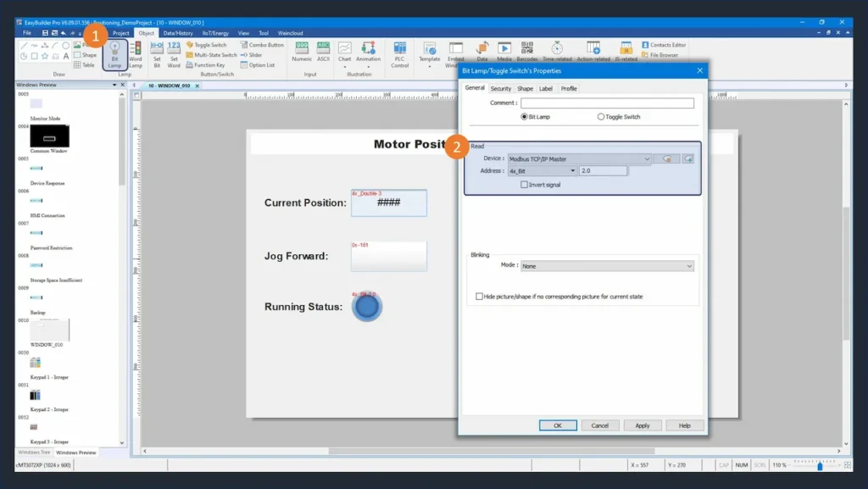Viewport: 868px width, 489px height.
Task: Open the Data/History ribbon tab
Action: [178, 33]
